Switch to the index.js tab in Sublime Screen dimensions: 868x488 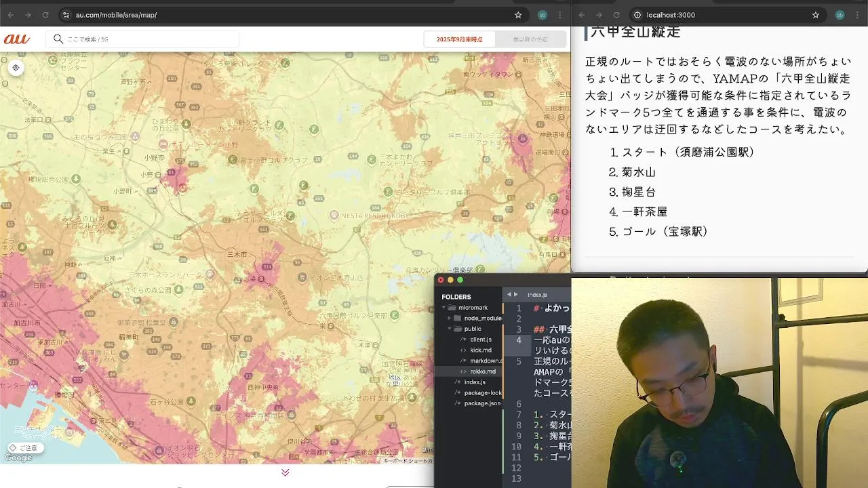537,295
